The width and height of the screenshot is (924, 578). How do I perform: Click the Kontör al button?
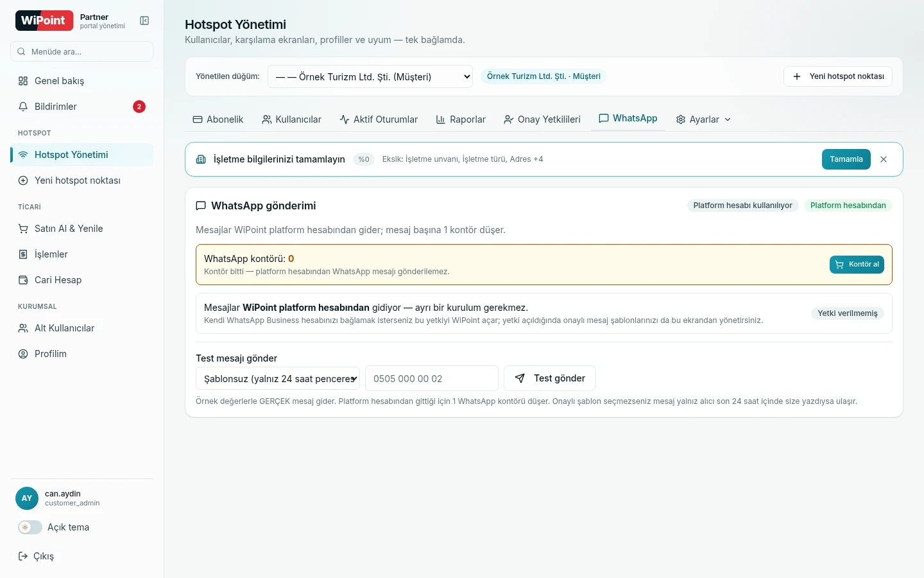point(857,265)
